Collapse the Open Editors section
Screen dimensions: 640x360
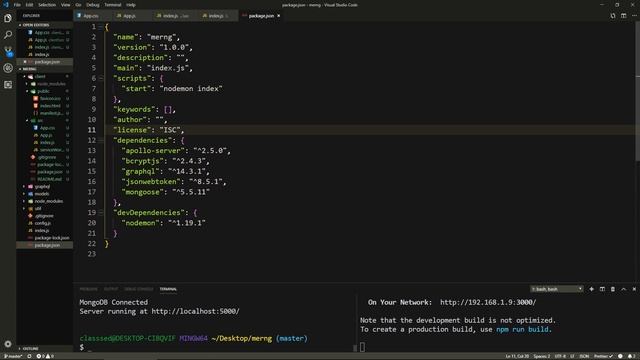pos(44,25)
